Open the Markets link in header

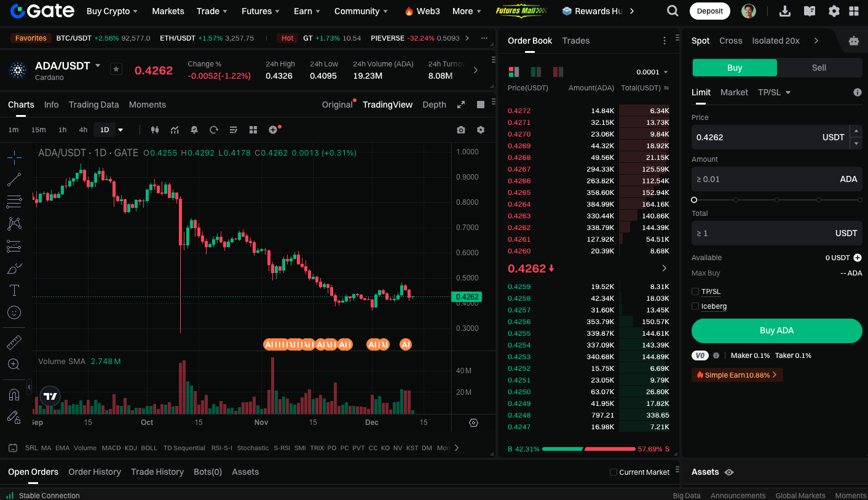(x=168, y=11)
